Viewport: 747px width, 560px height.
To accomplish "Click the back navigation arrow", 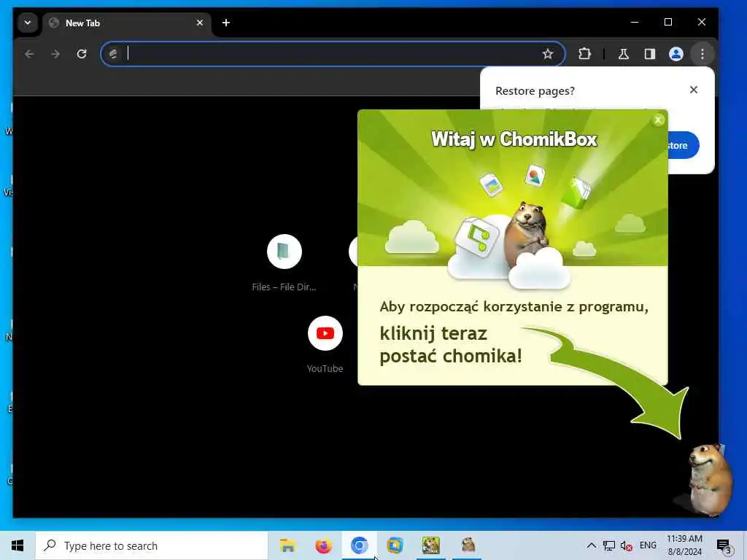I will [29, 54].
